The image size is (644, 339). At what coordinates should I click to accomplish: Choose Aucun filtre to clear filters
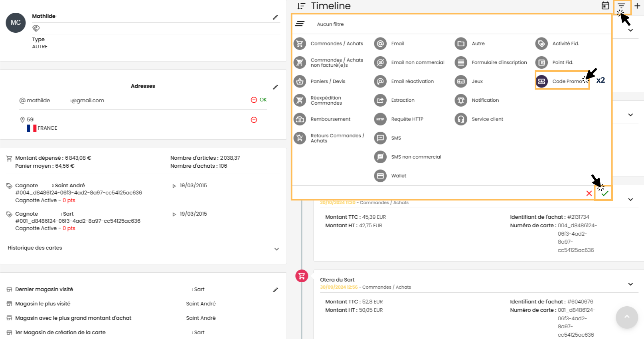[330, 24]
